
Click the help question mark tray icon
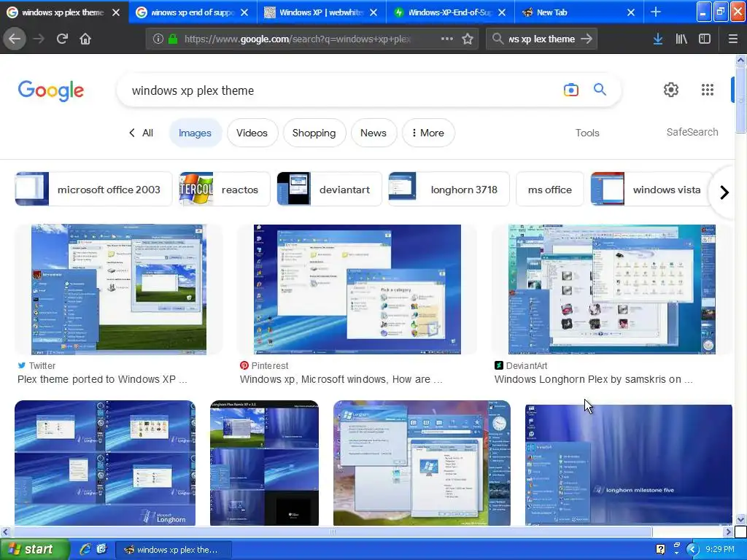[x=660, y=549]
